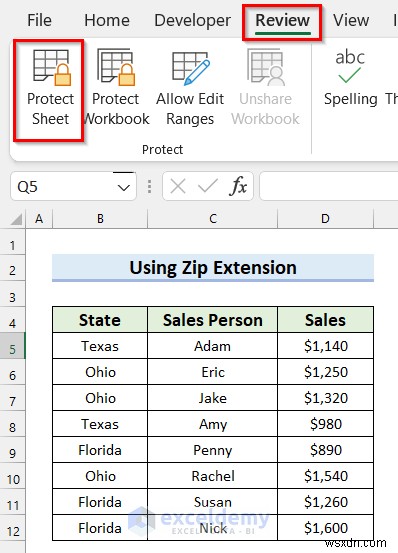398x553 pixels.
Task: Select the cell containing Amy
Action: point(213,424)
